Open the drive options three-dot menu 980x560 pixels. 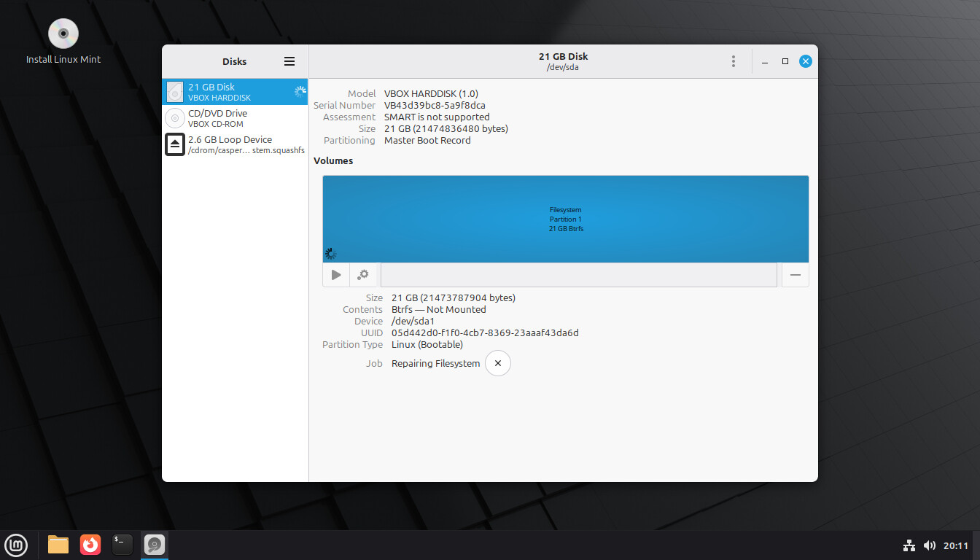point(733,62)
